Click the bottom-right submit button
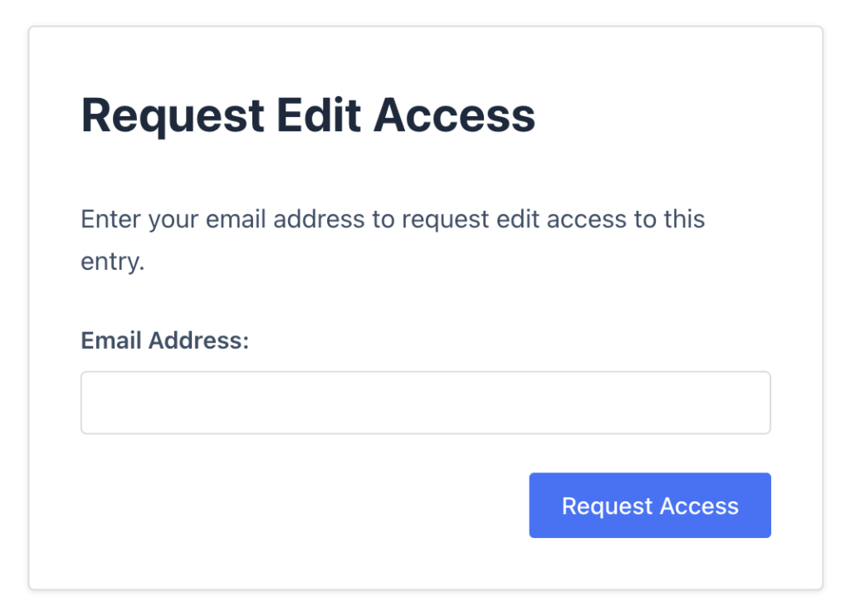Image resolution: width=850 pixels, height=616 pixels. [x=650, y=505]
